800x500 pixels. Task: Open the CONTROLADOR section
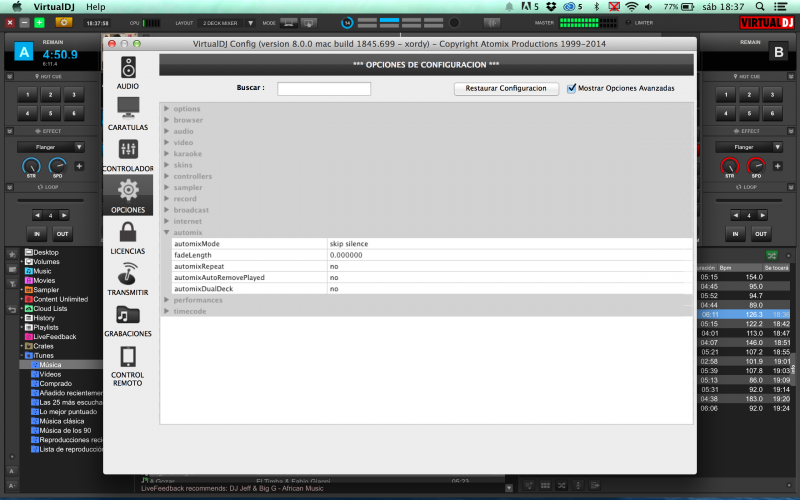[x=128, y=155]
